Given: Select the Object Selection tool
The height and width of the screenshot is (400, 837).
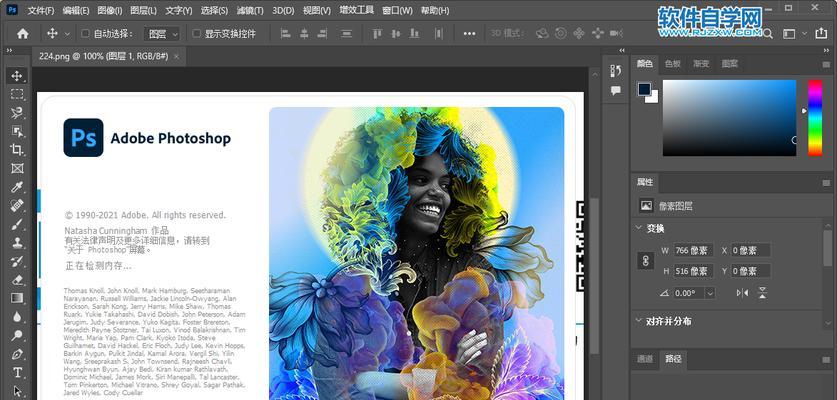Looking at the screenshot, I should point(17,131).
